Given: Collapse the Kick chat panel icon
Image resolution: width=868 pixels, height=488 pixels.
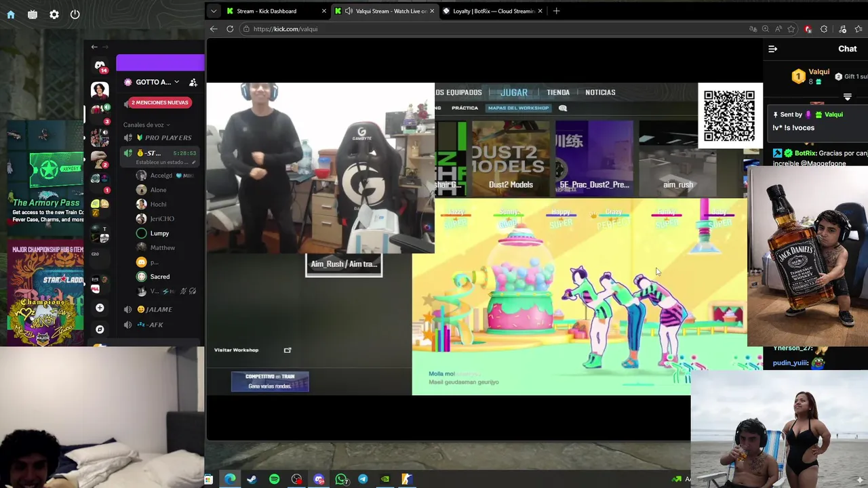Looking at the screenshot, I should tap(772, 49).
